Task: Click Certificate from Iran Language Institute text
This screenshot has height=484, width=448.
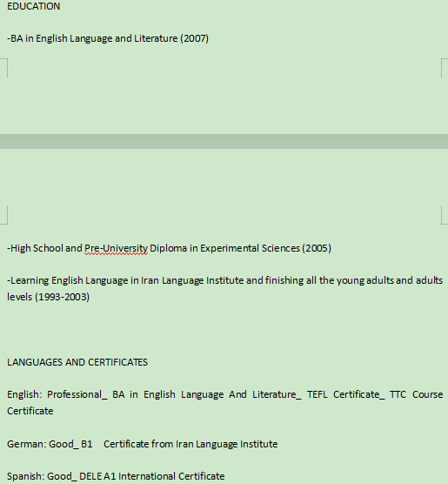Action: 191,444
